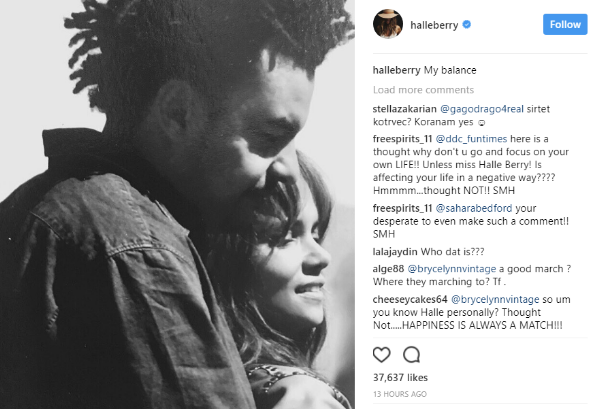Image resolution: width=594 pixels, height=409 pixels.
Task: Open halleberry username in the header
Action: [x=434, y=25]
